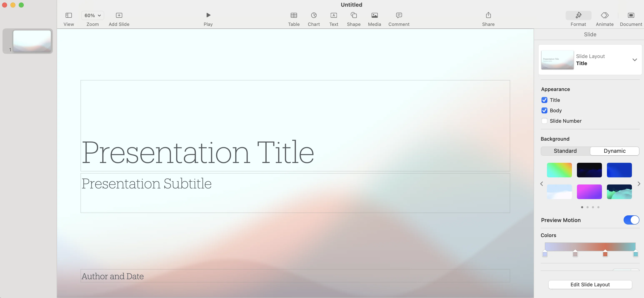Viewport: 644px width, 298px height.
Task: Start slideshow with the Play button
Action: [208, 15]
